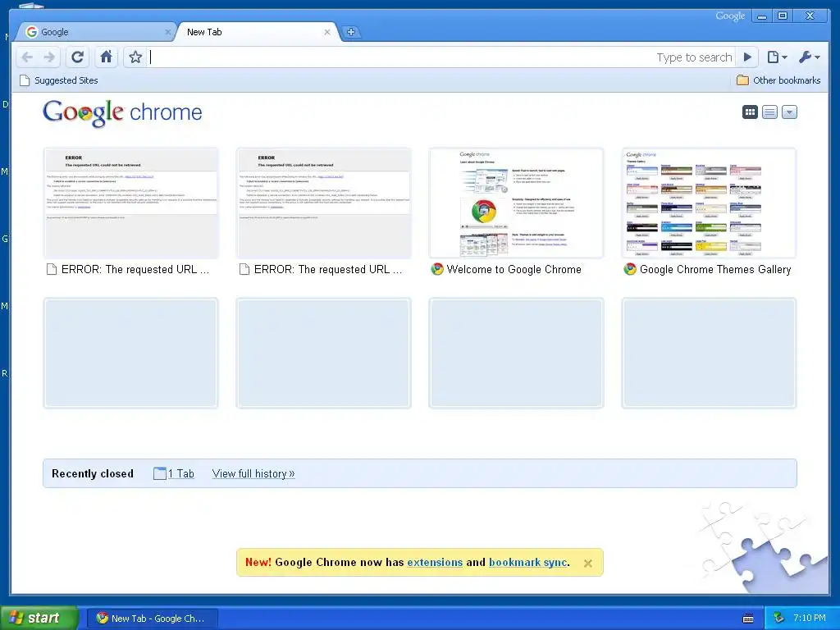840x630 pixels.
Task: Select New Tab - Google Chrome taskbar button
Action: [152, 619]
